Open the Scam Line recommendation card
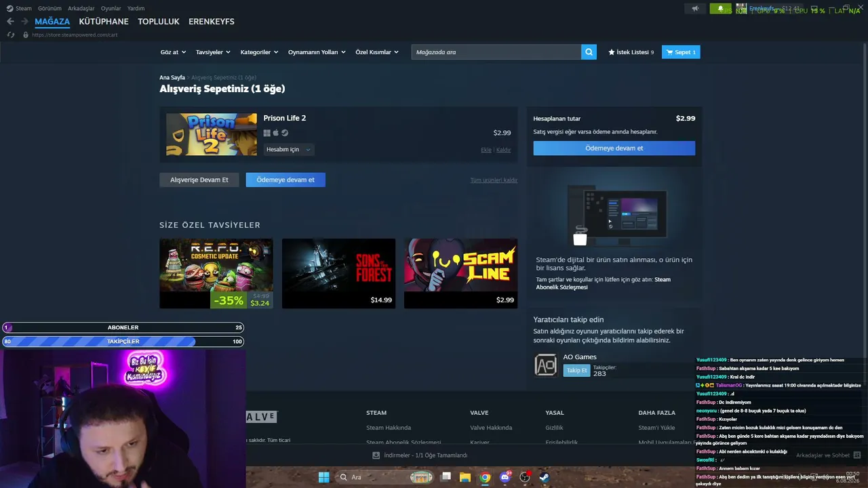 click(460, 273)
